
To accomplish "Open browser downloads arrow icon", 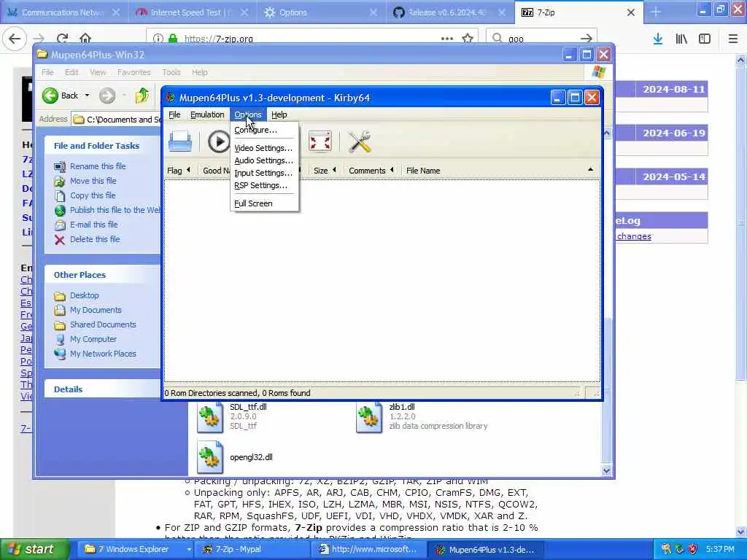I will (658, 39).
